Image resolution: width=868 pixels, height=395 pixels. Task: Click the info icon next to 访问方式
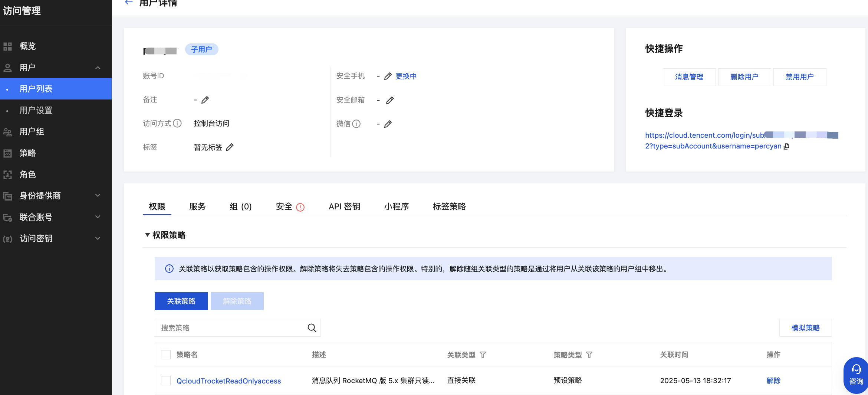177,123
